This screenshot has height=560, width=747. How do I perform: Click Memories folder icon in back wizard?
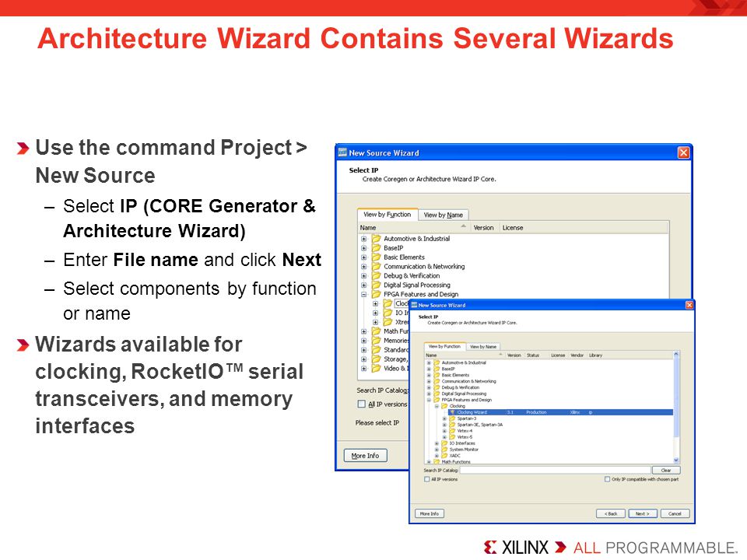377,341
